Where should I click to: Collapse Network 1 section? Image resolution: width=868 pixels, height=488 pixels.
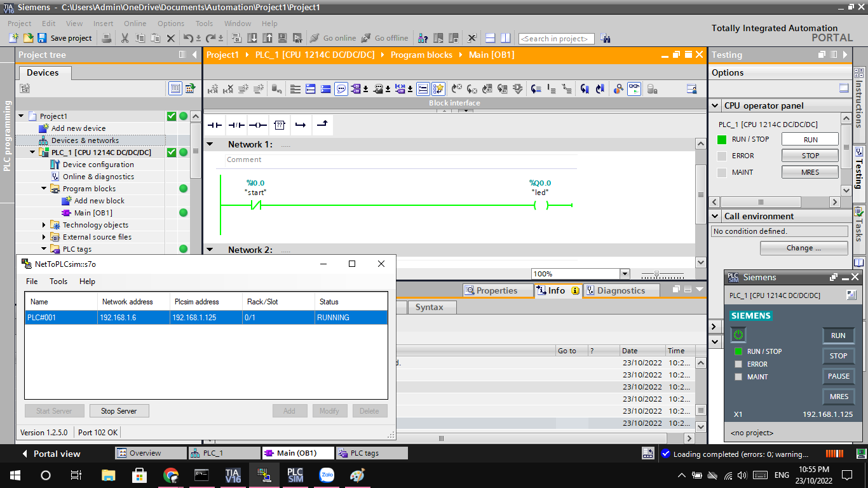210,144
